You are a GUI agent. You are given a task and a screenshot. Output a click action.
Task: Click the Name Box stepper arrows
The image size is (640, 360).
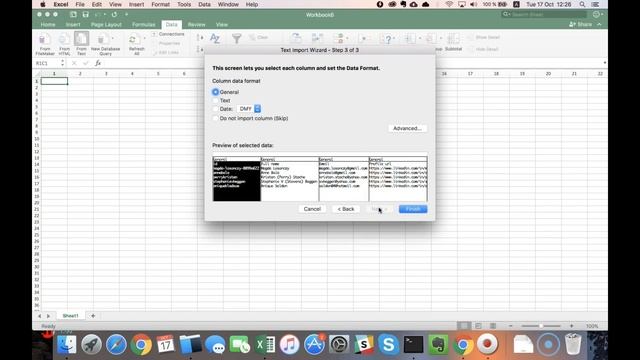click(62, 63)
